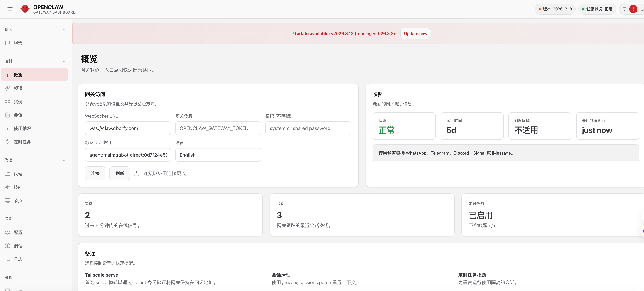Select the 频道 channels link icon in sidebar
The image size is (644, 291).
click(8, 88)
